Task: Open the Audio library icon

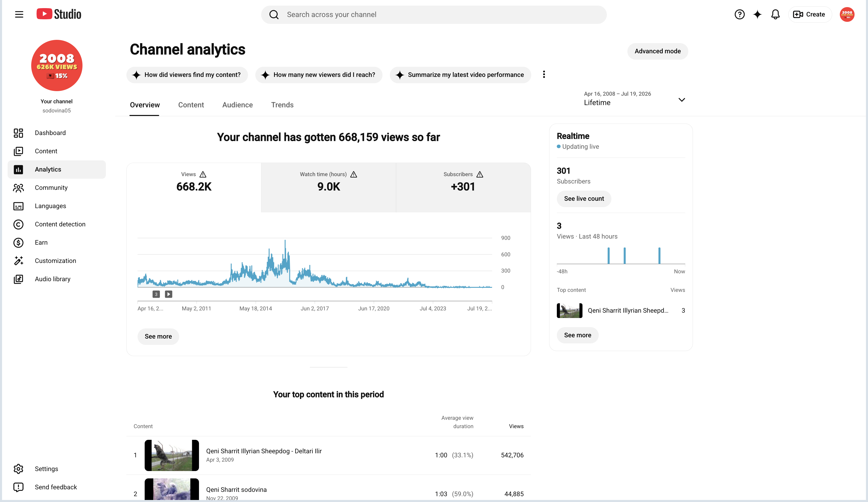Action: click(x=18, y=279)
